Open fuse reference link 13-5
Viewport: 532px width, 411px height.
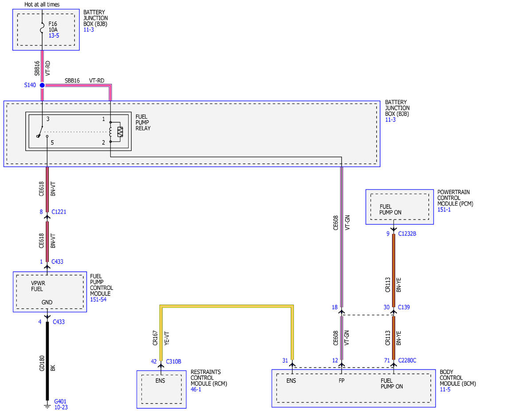[x=54, y=35]
